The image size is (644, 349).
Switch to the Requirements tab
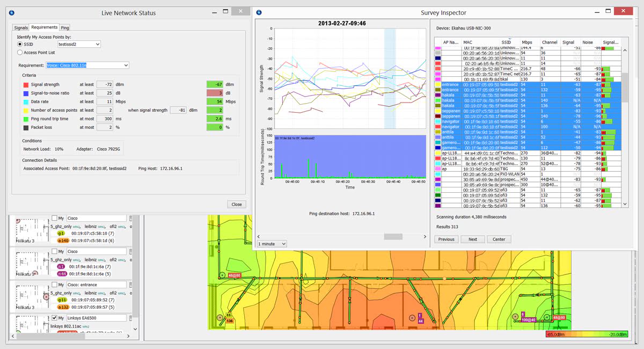point(44,27)
